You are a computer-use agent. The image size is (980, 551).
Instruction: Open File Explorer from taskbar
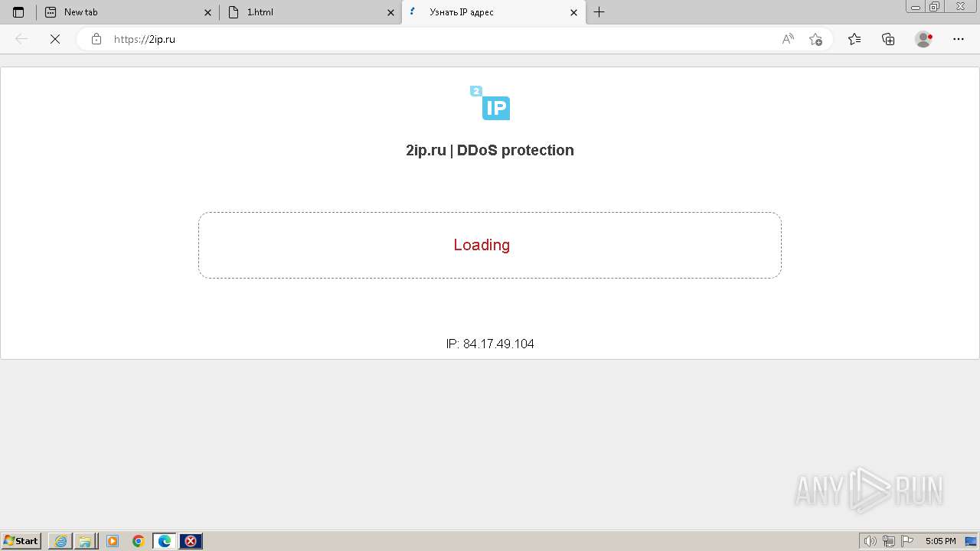[84, 541]
